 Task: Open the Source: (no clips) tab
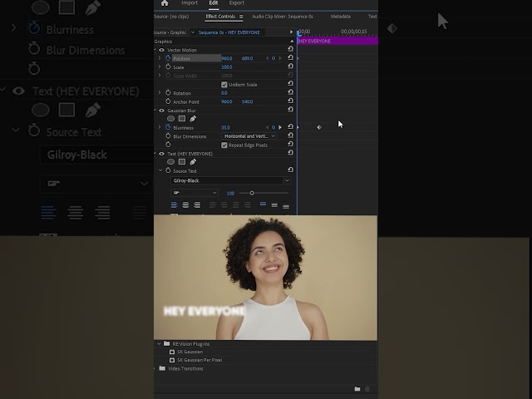(x=171, y=17)
